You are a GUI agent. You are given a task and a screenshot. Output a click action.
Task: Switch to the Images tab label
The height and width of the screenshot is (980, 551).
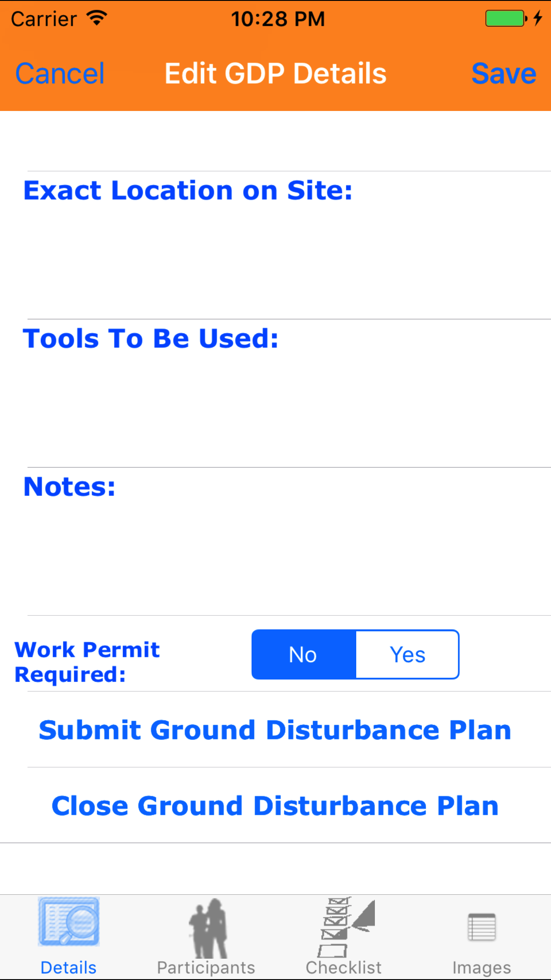click(x=482, y=968)
